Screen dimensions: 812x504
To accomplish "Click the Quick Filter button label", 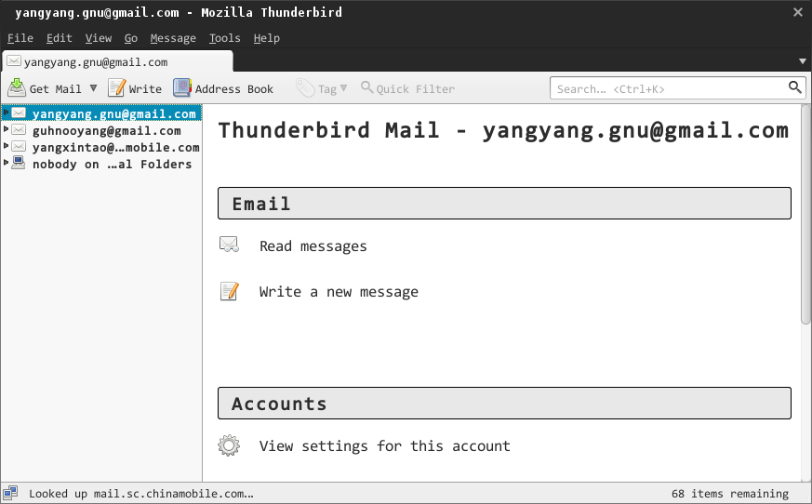I will pos(416,89).
